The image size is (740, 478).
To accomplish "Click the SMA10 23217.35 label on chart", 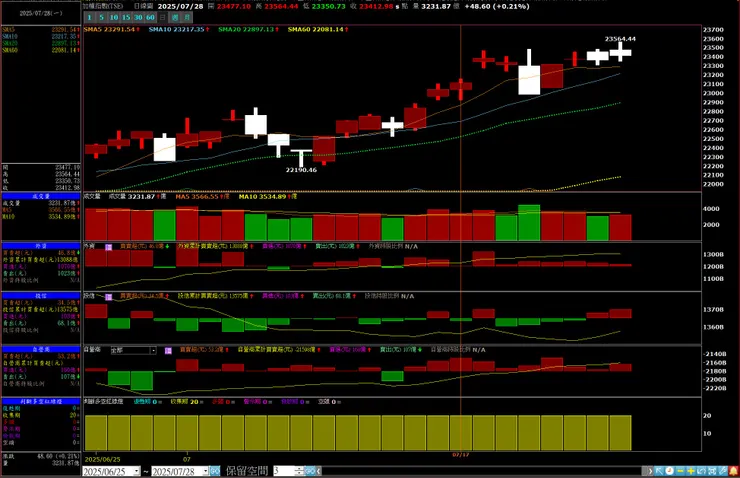I will (179, 29).
